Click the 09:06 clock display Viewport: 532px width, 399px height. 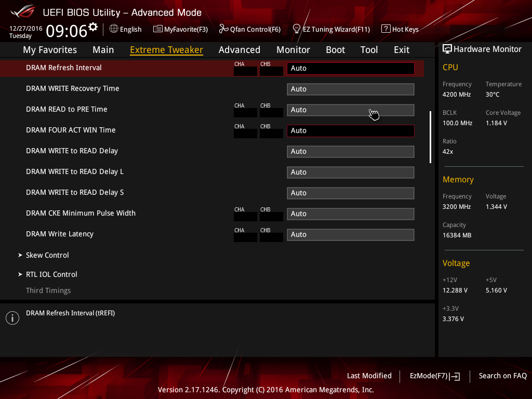tap(66, 31)
